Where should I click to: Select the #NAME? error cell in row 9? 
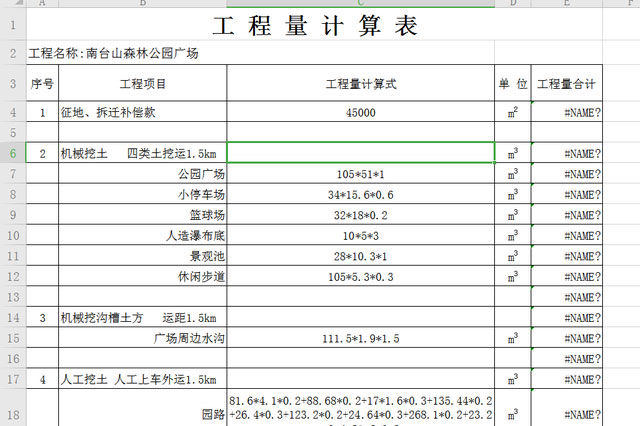tap(567, 214)
